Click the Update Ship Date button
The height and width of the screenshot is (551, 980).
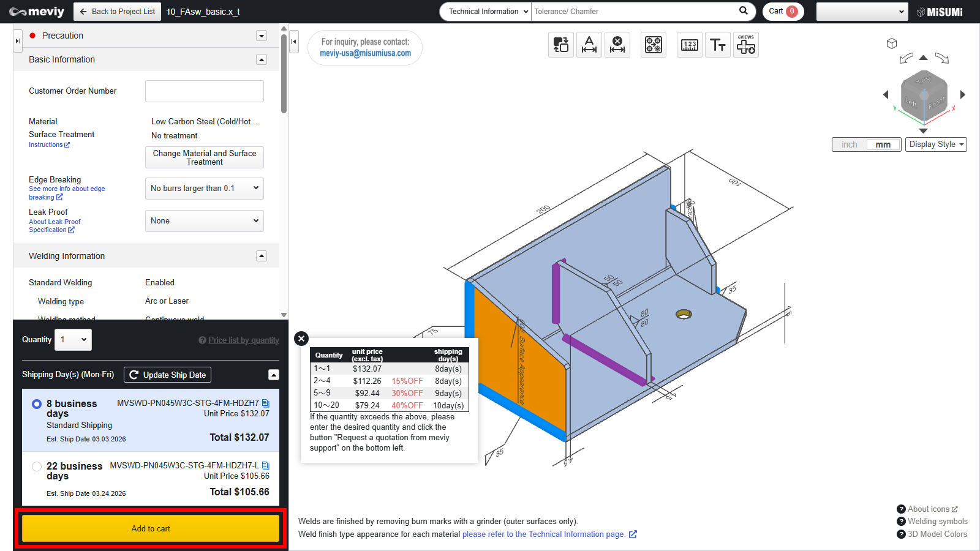pyautogui.click(x=167, y=375)
